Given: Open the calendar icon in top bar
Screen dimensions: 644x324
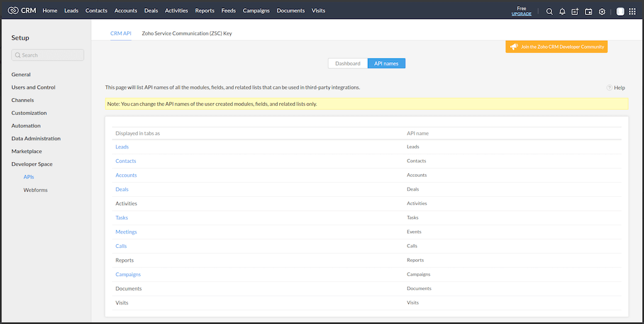Looking at the screenshot, I should tap(589, 11).
